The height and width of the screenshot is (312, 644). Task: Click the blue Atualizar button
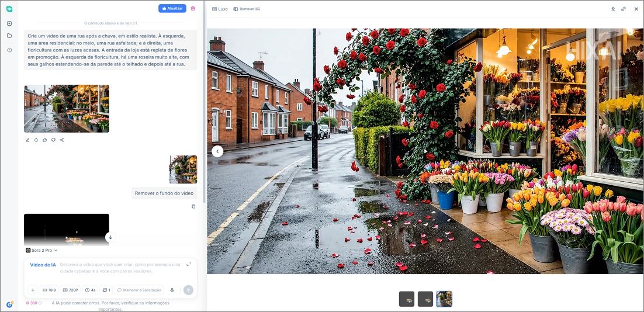pos(172,9)
